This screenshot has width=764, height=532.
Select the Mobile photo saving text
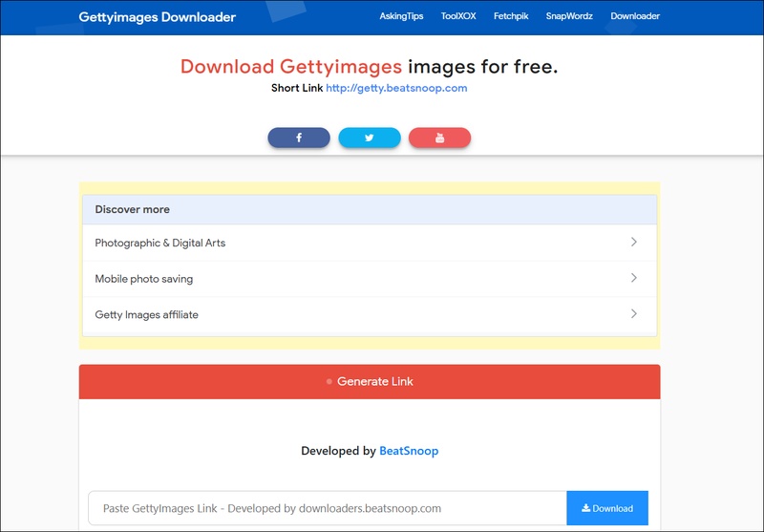click(144, 279)
